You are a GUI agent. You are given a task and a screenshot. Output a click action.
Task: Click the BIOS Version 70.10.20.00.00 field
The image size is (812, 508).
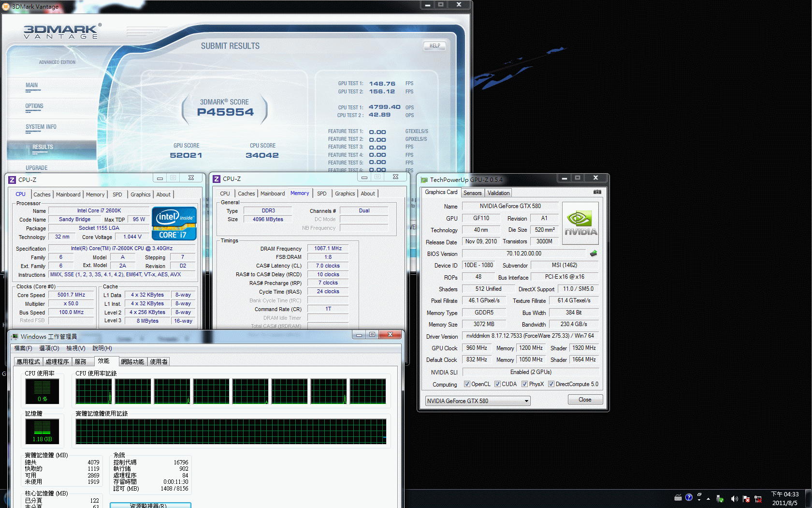pyautogui.click(x=524, y=254)
